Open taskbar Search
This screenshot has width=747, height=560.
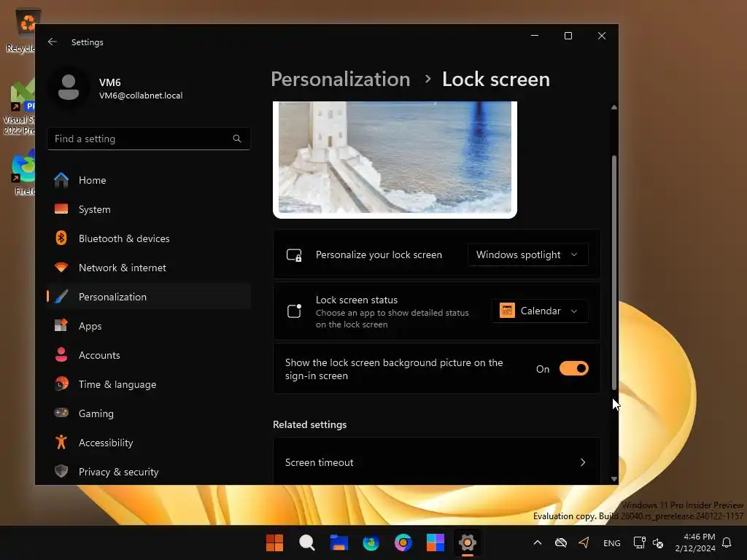307,542
